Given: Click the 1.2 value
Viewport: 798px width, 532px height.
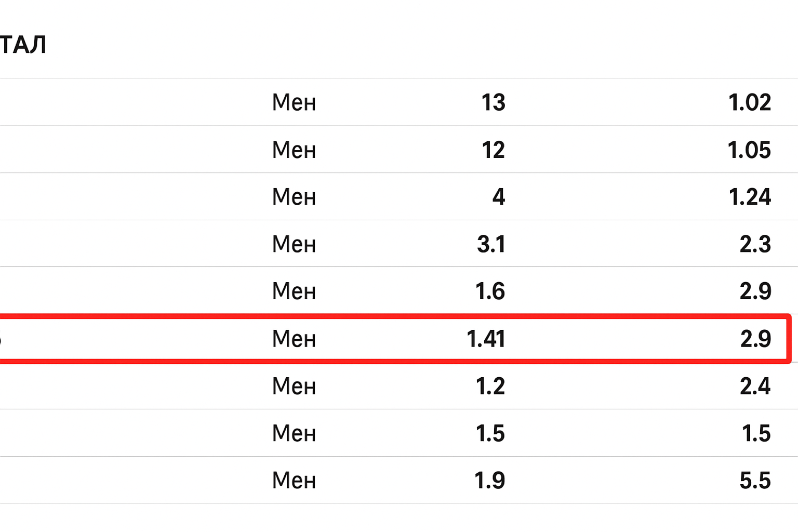Looking at the screenshot, I should coord(490,386).
